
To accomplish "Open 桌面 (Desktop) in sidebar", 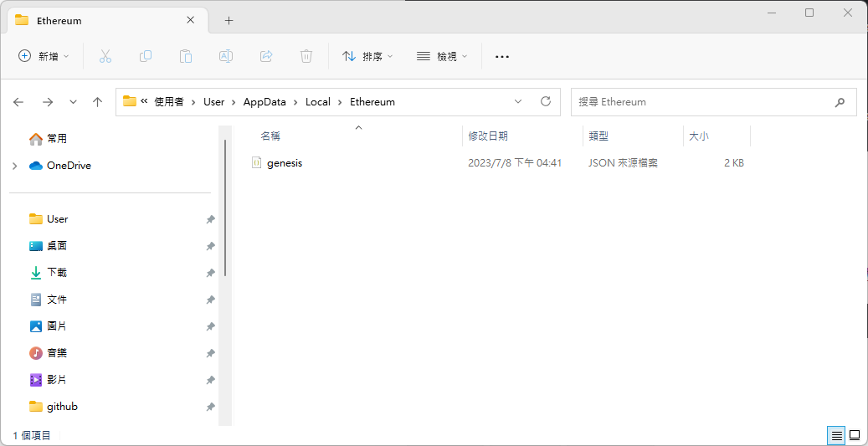I will 49,246.
